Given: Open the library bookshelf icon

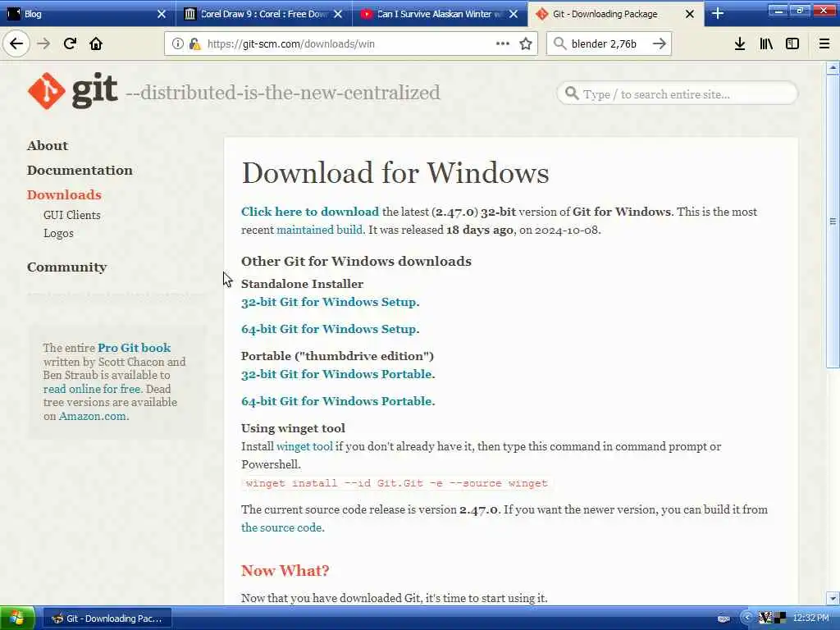Looking at the screenshot, I should [766, 44].
